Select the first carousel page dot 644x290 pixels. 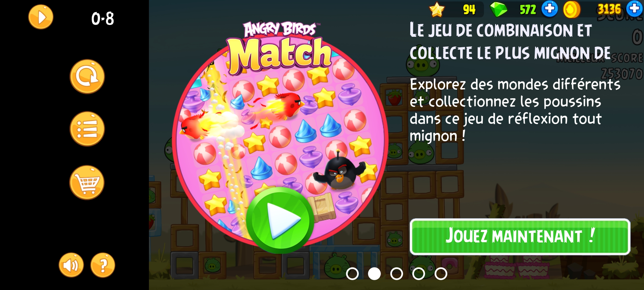click(x=352, y=274)
